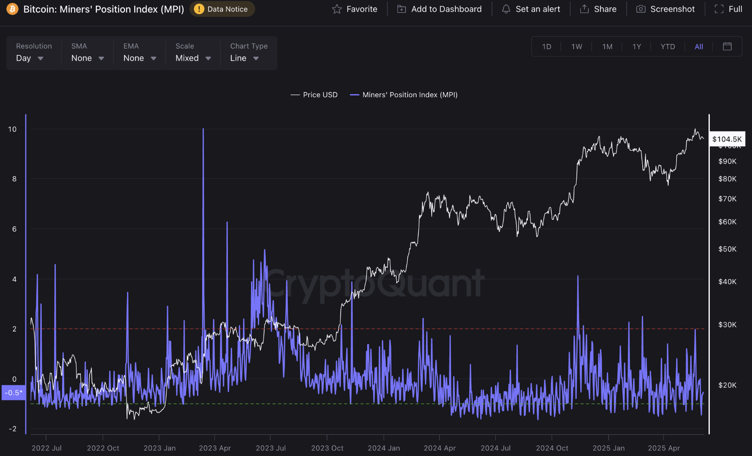Select the All time range

(699, 47)
